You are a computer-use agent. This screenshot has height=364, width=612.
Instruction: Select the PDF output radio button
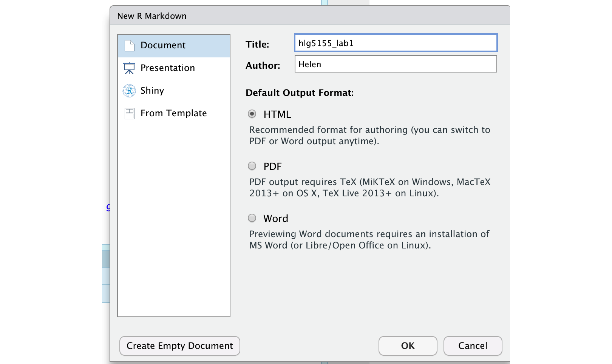252,166
